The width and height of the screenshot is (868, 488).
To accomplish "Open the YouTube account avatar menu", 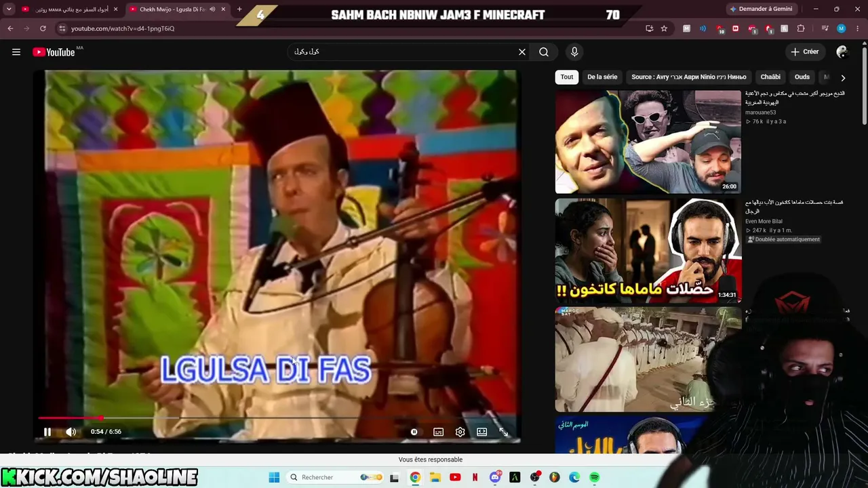I will 842,52.
